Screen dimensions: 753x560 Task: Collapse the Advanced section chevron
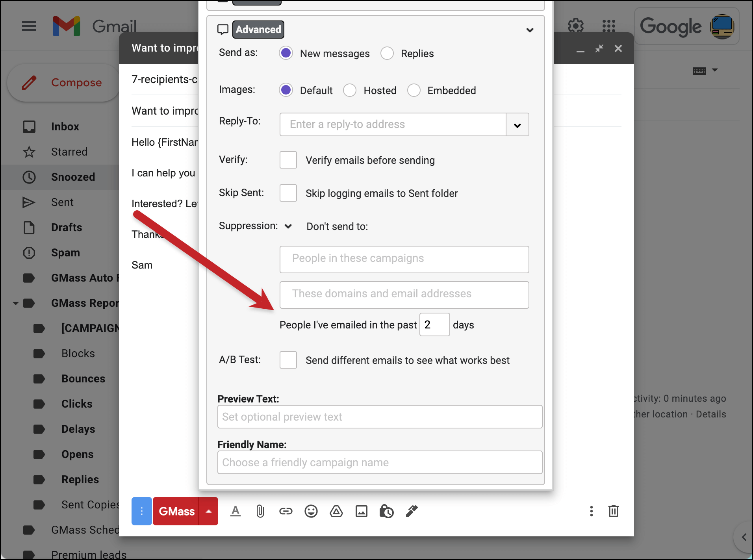pyautogui.click(x=530, y=30)
